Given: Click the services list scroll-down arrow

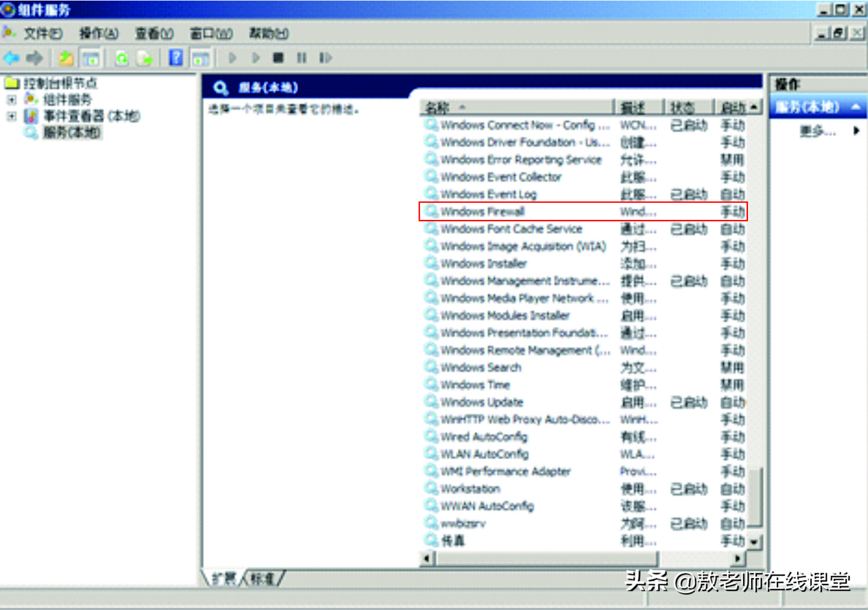Looking at the screenshot, I should click(754, 541).
